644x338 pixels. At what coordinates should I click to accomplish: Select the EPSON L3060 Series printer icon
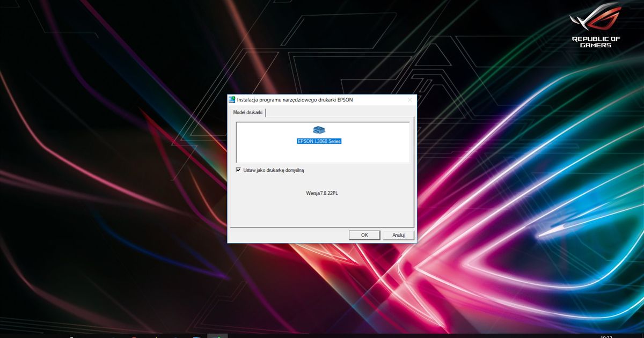tap(319, 130)
